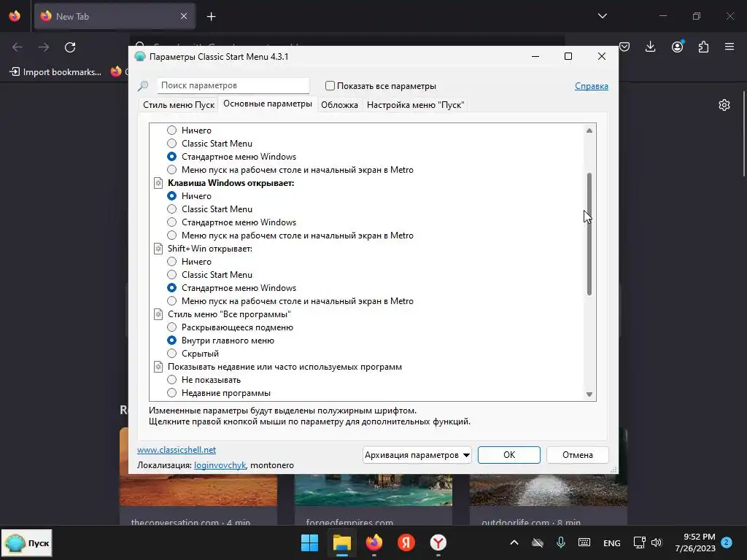
Task: Select 'Не показывать' radio option
Action: point(171,379)
